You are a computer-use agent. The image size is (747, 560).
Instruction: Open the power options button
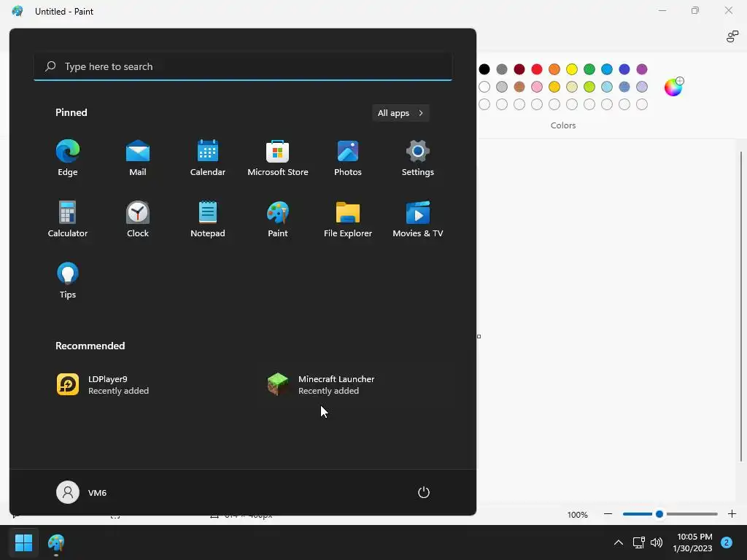coord(424,492)
